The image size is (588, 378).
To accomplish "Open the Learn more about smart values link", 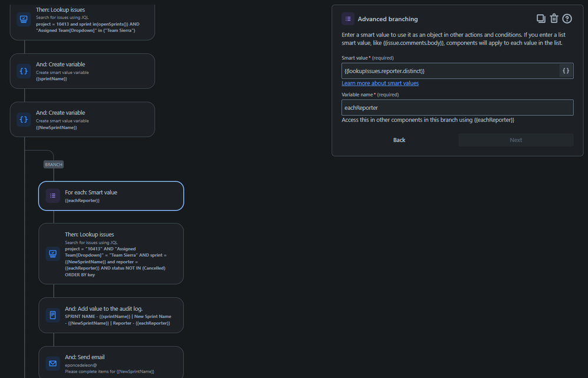I will pos(380,83).
